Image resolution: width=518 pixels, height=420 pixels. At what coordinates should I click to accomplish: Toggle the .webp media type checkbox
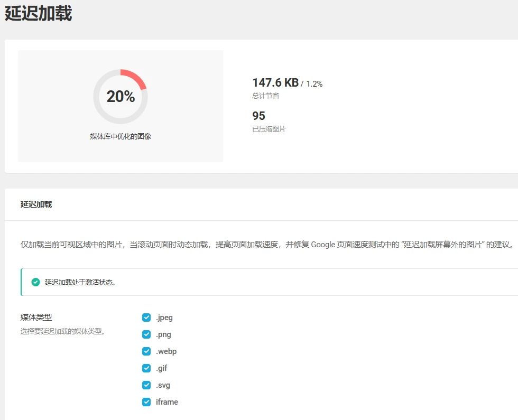(146, 351)
